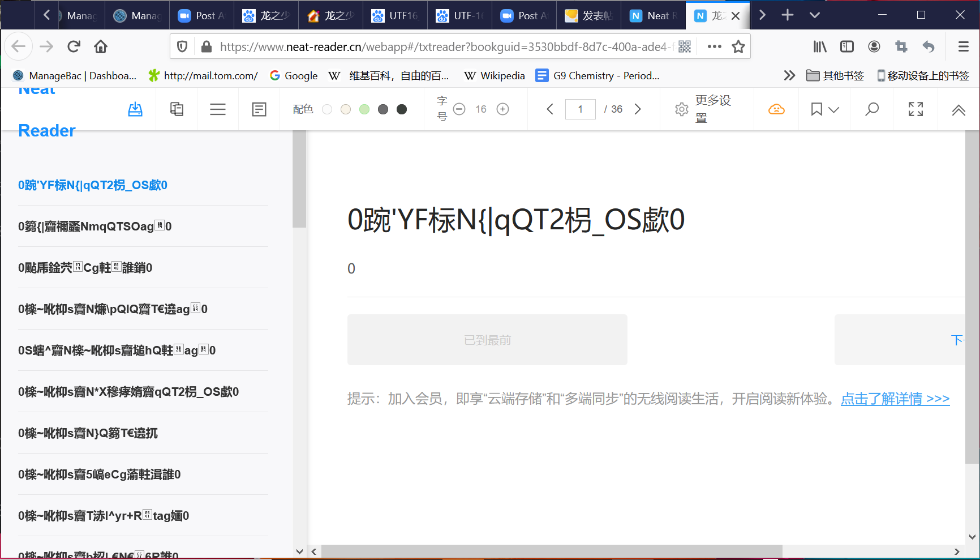Click the orange cloud sync icon
This screenshot has height=560, width=980.
(776, 109)
